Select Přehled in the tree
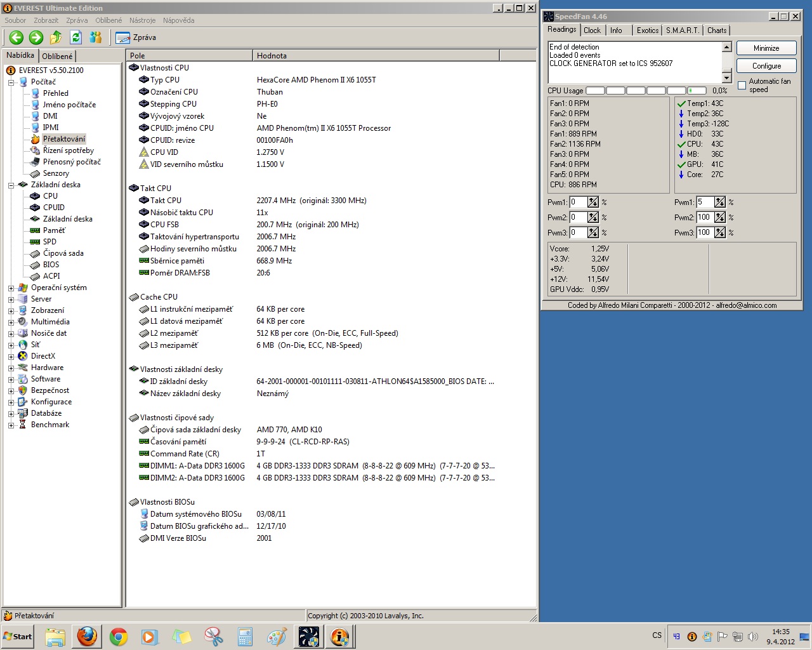This screenshot has height=650, width=812. (55, 93)
